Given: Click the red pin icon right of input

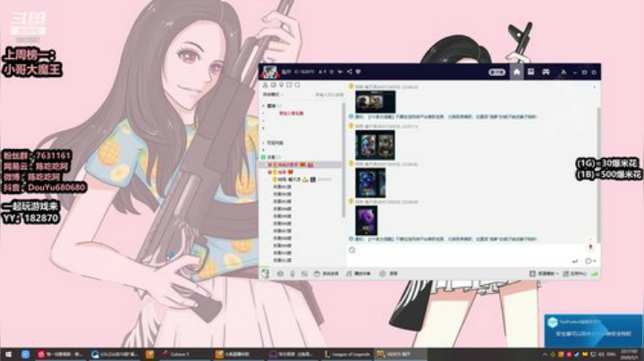Looking at the screenshot, I should tap(591, 247).
